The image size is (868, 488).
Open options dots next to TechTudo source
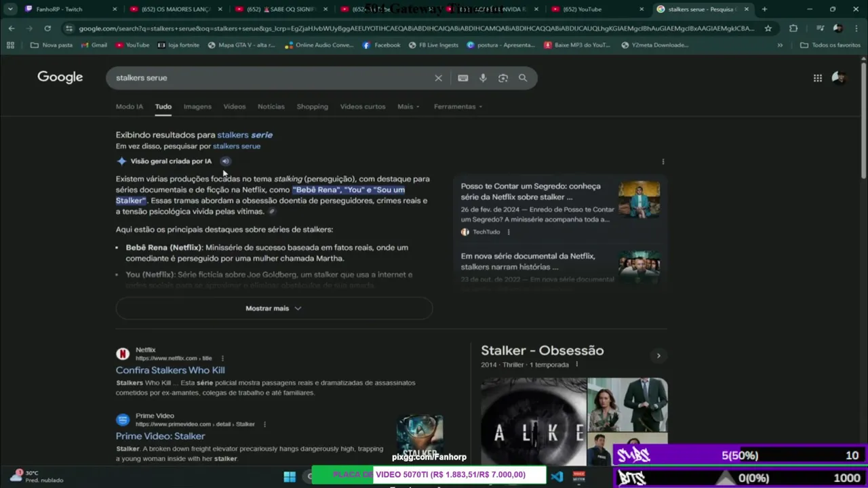click(x=509, y=232)
